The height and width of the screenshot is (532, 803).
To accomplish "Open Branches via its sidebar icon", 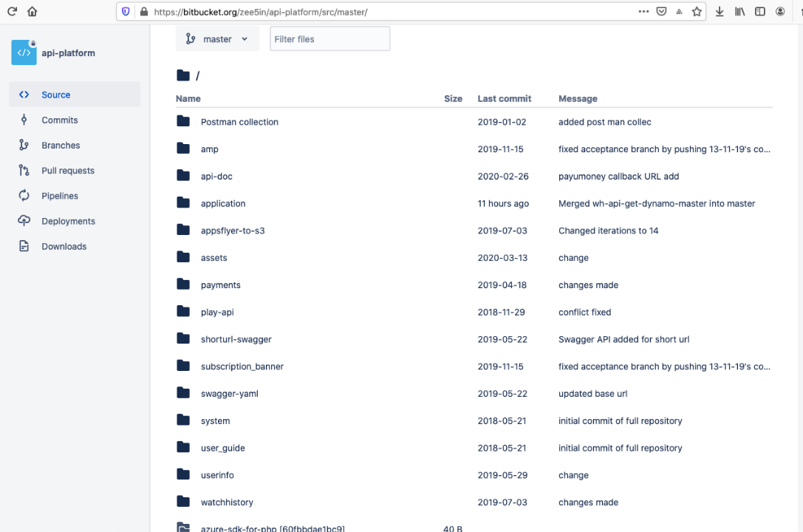I will 24,146.
